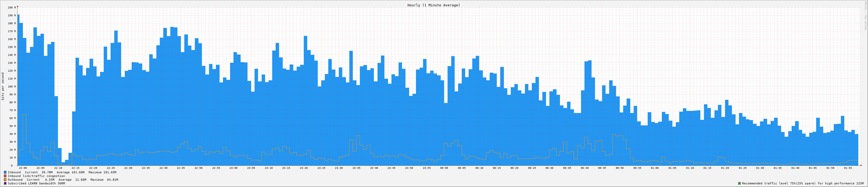Click the red congestion legend swatch
Viewport: 868px width, 187px height.
point(5,176)
